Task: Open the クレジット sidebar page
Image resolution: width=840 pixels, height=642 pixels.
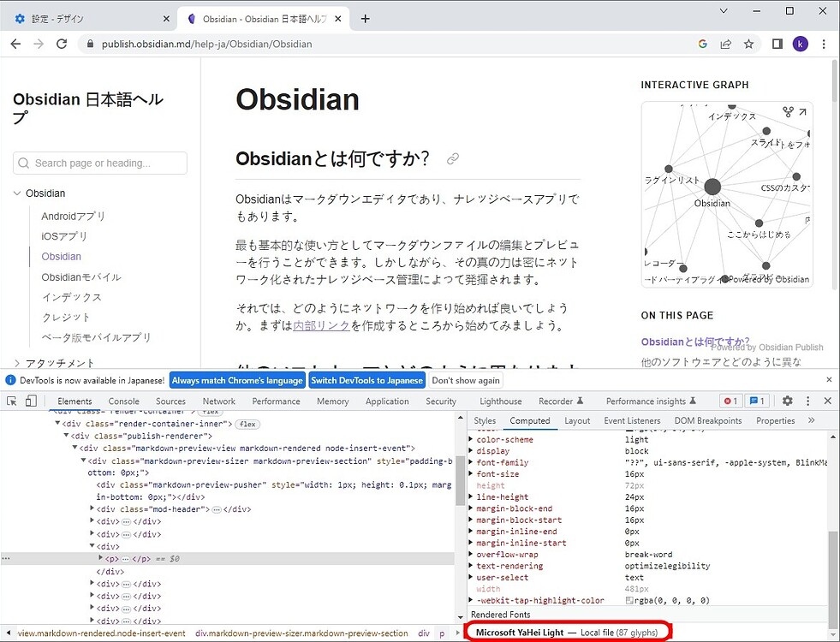Action: click(66, 317)
